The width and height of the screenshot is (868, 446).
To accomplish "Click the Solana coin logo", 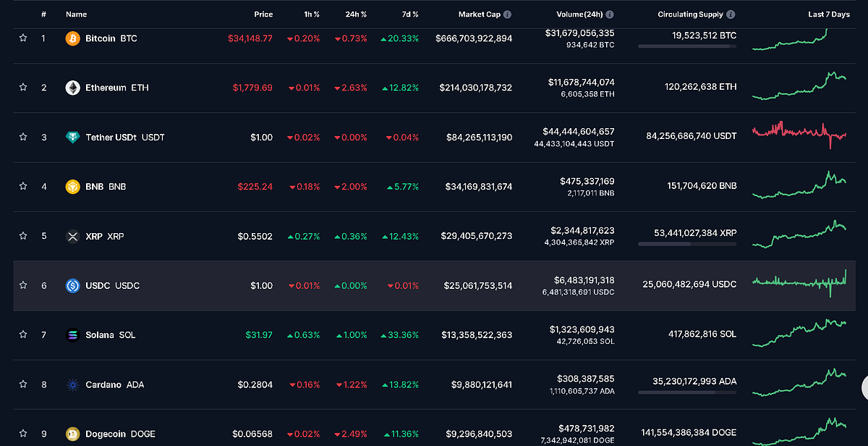I will pyautogui.click(x=72, y=334).
